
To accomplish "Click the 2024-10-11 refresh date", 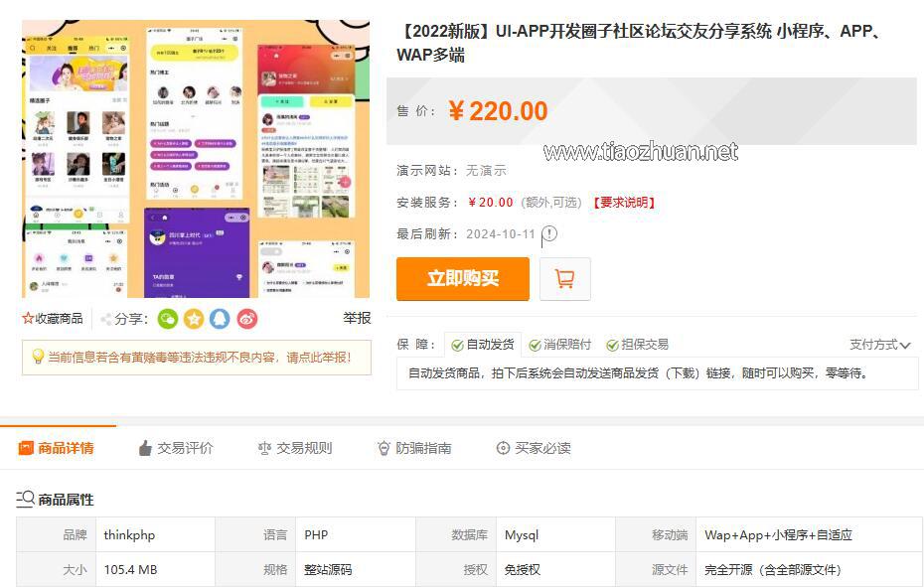I will click(x=501, y=234).
